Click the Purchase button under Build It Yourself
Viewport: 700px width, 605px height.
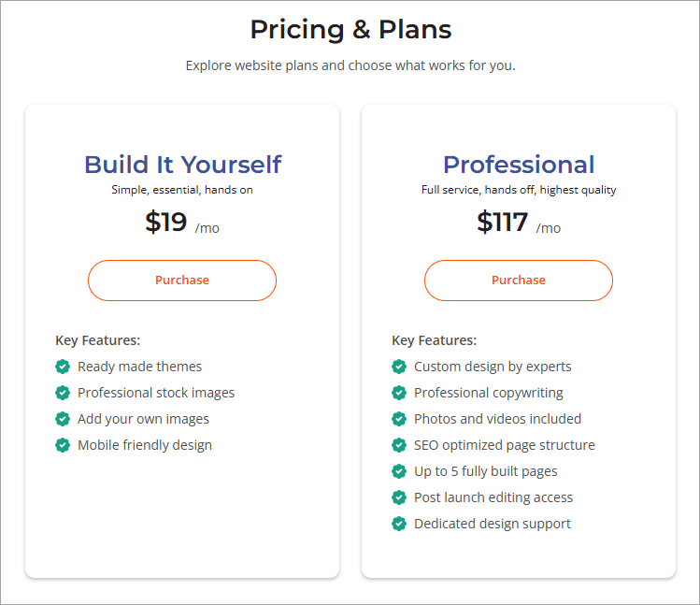pyautogui.click(x=182, y=281)
